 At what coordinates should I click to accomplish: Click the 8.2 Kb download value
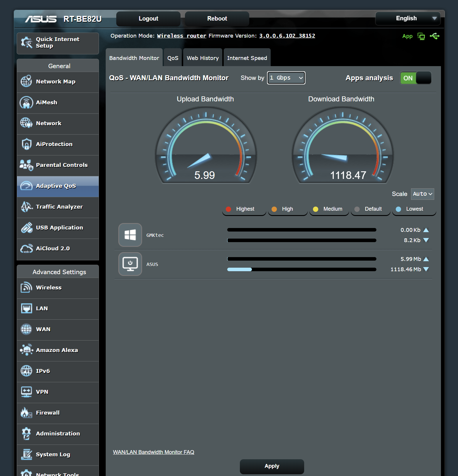click(x=412, y=240)
